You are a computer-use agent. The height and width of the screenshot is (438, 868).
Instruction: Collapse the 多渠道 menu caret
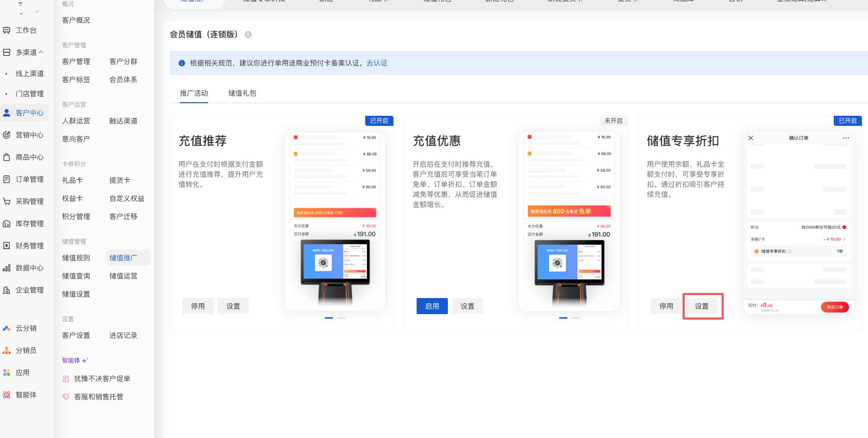41,52
